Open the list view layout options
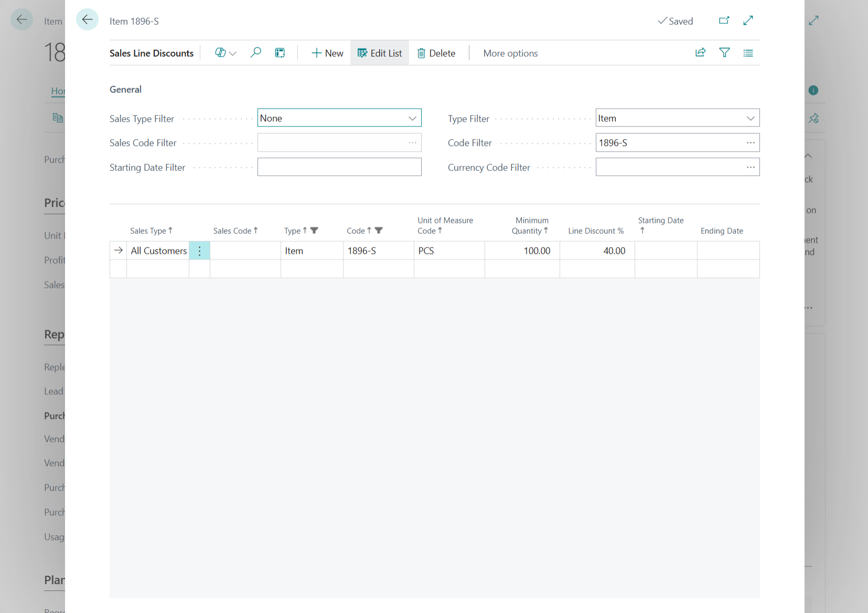Image resolution: width=868 pixels, height=613 pixels. tap(748, 52)
